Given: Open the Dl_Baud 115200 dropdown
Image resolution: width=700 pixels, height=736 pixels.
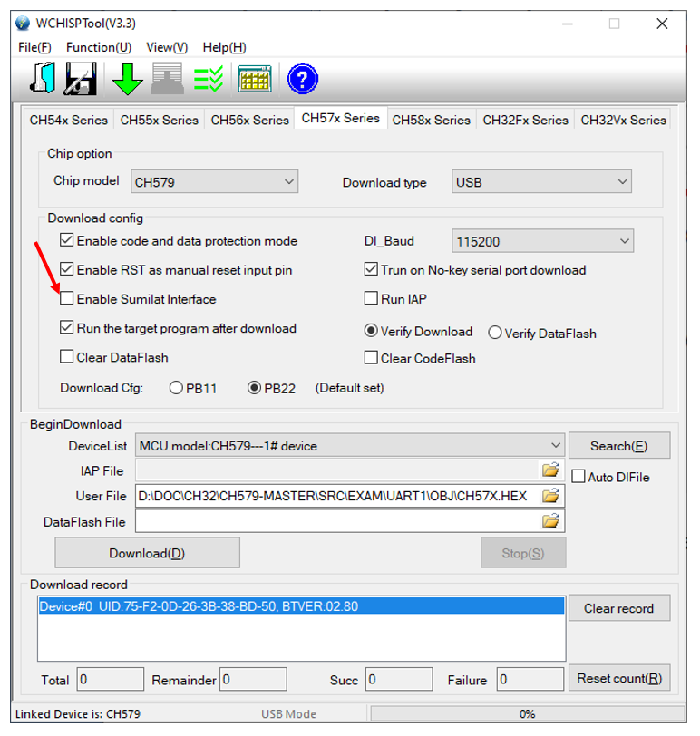Looking at the screenshot, I should [543, 241].
